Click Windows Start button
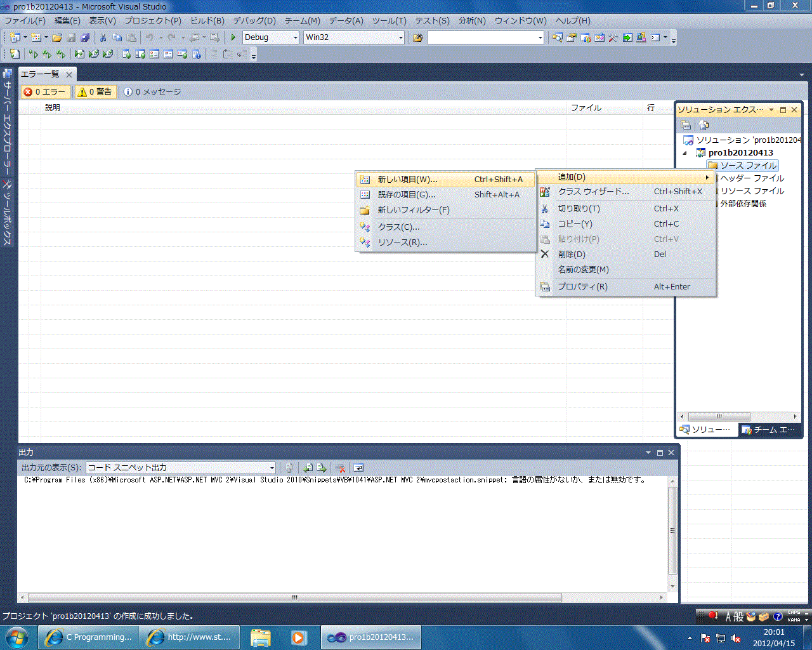812x650 pixels. (16, 637)
